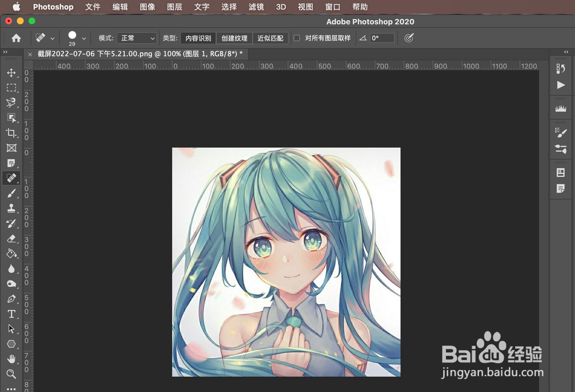This screenshot has height=392, width=575.
Task: Click the angle field showing 0°
Action: click(x=382, y=38)
